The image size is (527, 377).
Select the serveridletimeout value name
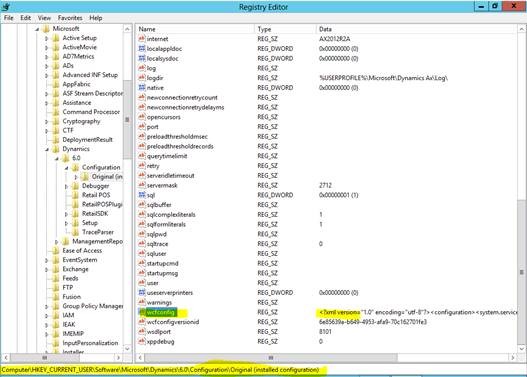(x=170, y=175)
